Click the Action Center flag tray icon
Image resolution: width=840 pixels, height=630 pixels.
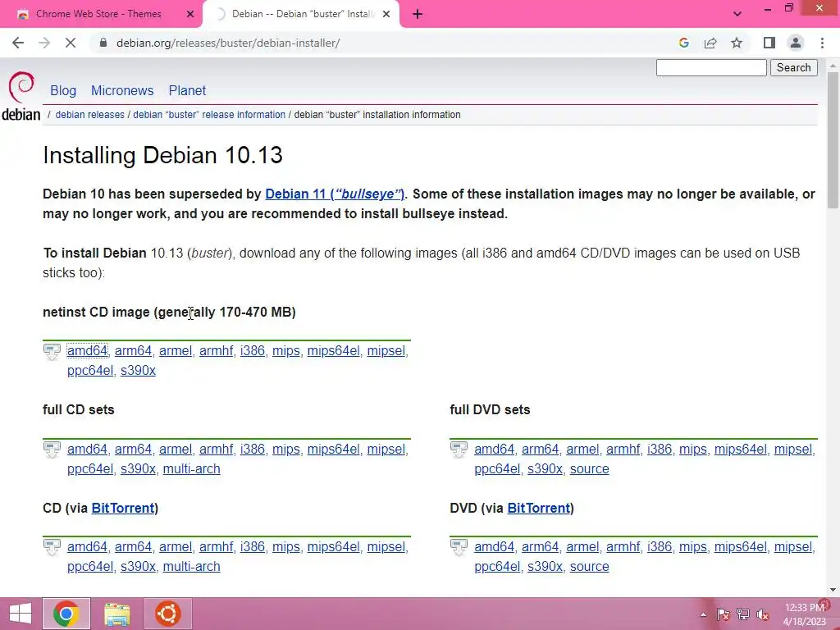[x=723, y=614]
